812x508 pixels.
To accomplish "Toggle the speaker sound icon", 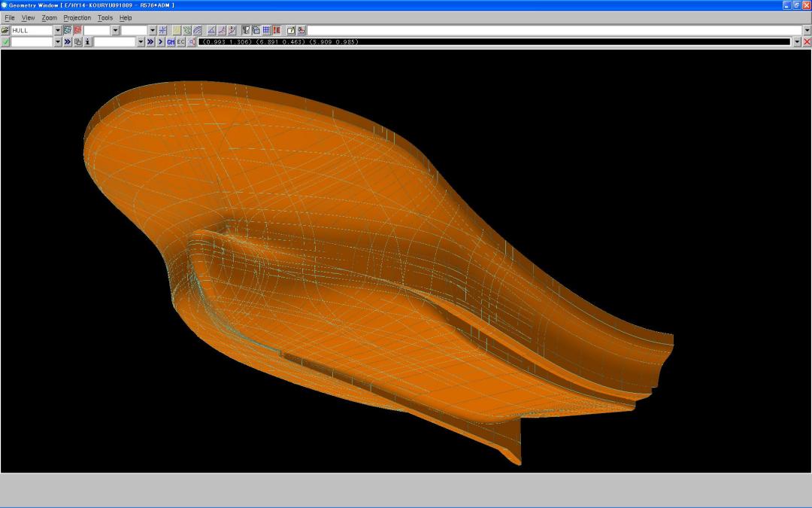I will 192,42.
